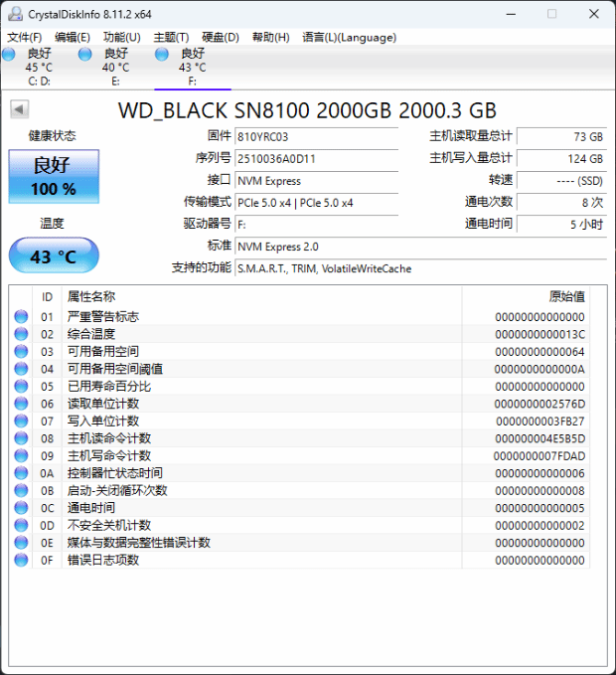Click status orb for attribute 02 综合温度
Image resolution: width=616 pixels, height=675 pixels.
(x=21, y=334)
